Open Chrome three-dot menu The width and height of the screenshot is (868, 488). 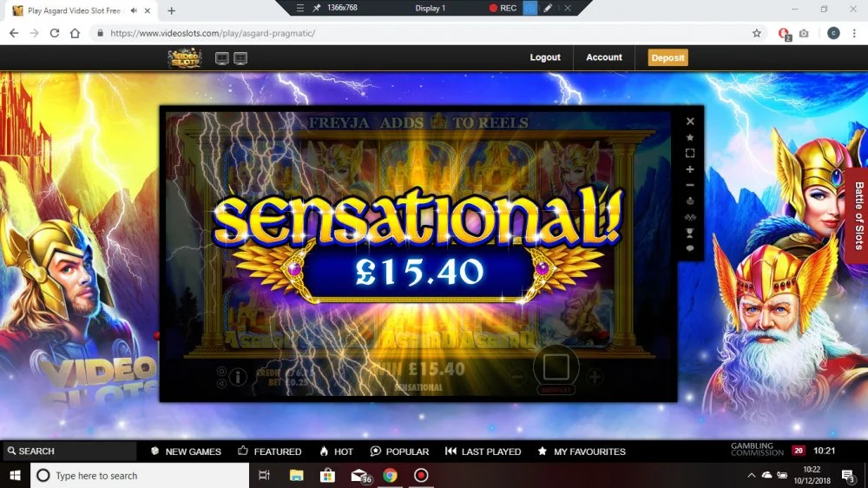coord(854,33)
